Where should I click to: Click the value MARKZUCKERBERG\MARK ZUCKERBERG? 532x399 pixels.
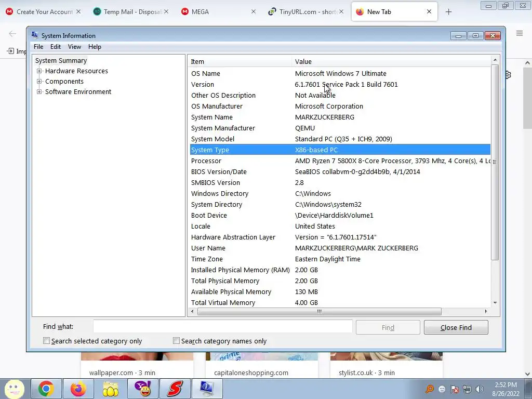click(x=356, y=248)
